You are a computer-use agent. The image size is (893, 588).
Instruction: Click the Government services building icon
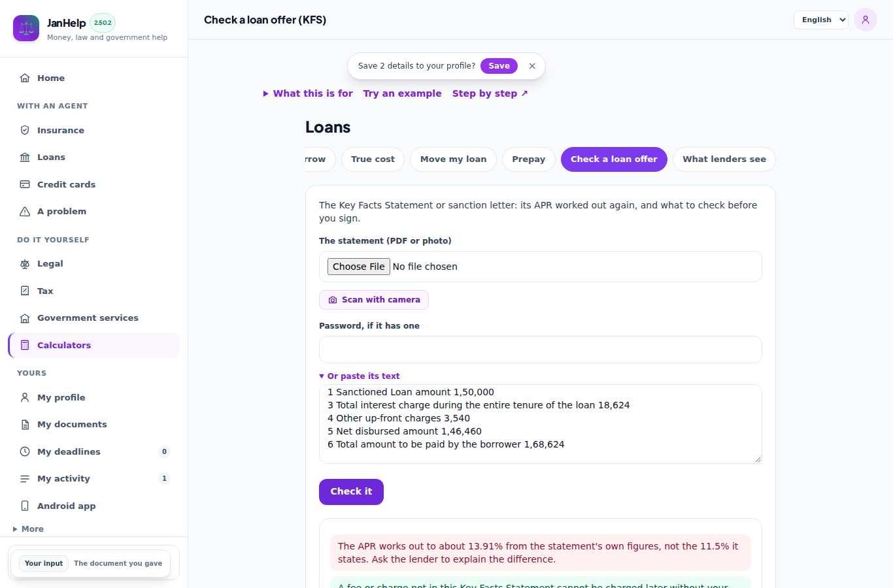(x=25, y=318)
